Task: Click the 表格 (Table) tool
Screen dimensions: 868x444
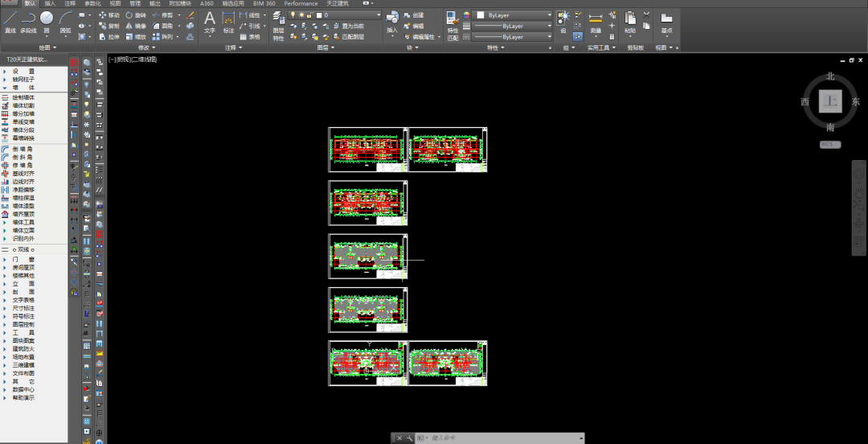Action: coord(250,37)
